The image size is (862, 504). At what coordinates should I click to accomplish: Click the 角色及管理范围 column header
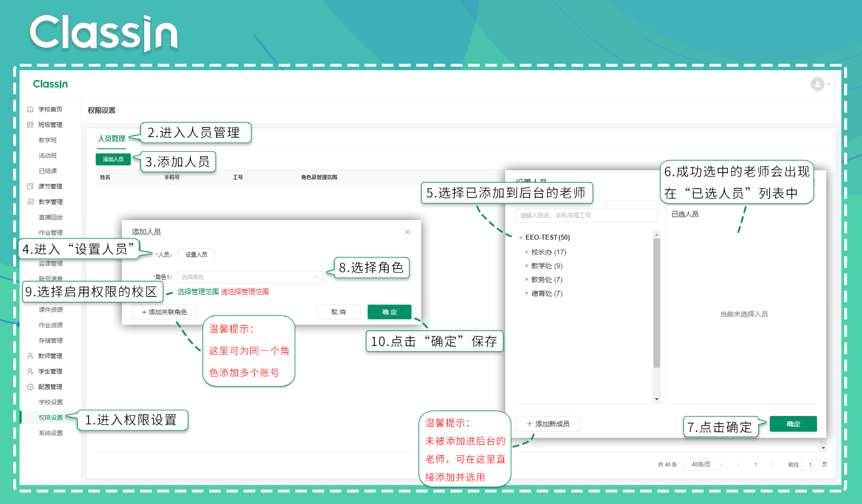(x=319, y=178)
